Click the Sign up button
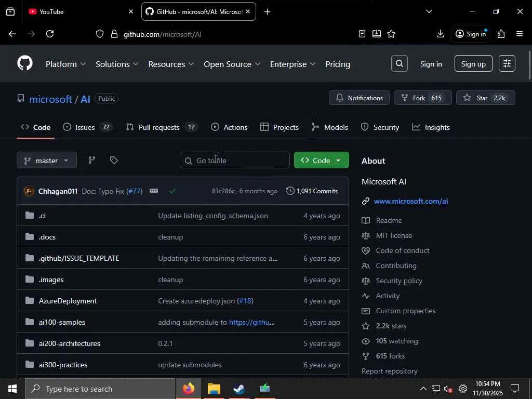The height and width of the screenshot is (399, 532). click(x=473, y=63)
